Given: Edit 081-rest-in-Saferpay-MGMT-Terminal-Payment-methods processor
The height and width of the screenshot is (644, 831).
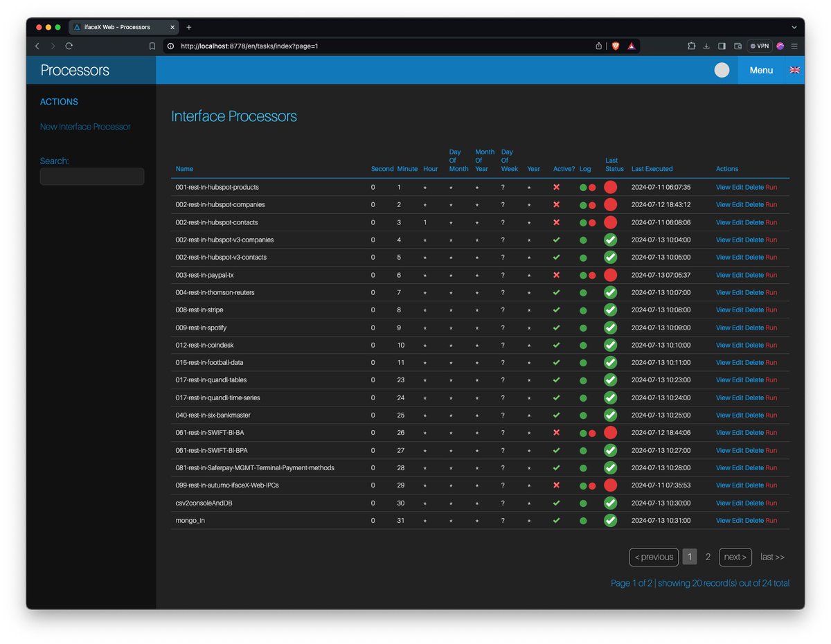Looking at the screenshot, I should [x=738, y=467].
